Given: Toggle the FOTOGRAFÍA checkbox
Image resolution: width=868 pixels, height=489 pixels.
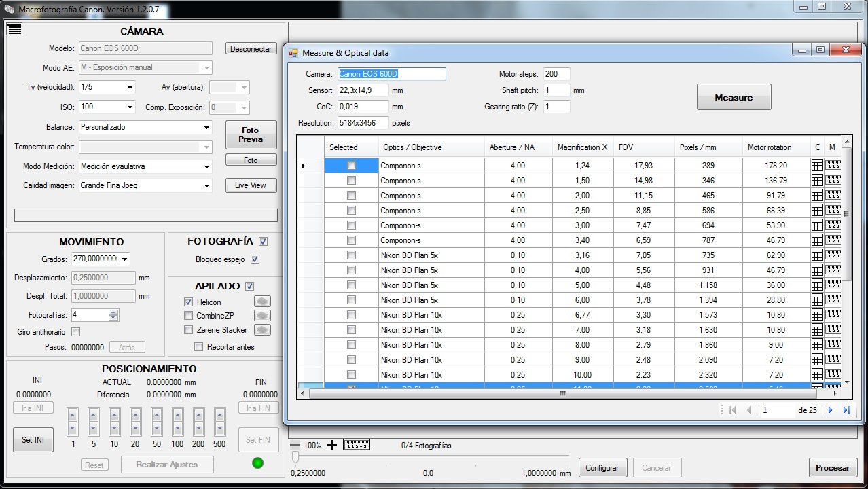Looking at the screenshot, I should pyautogui.click(x=263, y=241).
